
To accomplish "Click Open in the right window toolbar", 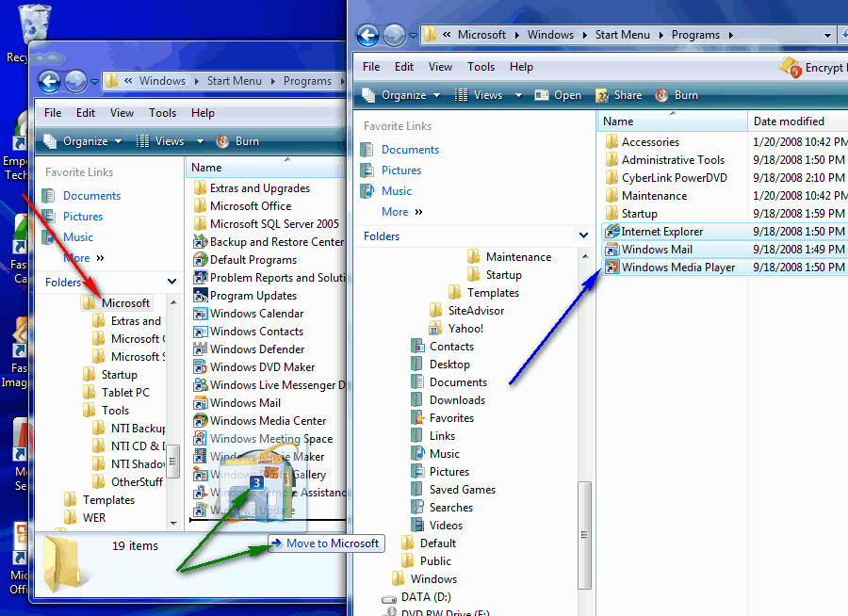I will point(558,95).
